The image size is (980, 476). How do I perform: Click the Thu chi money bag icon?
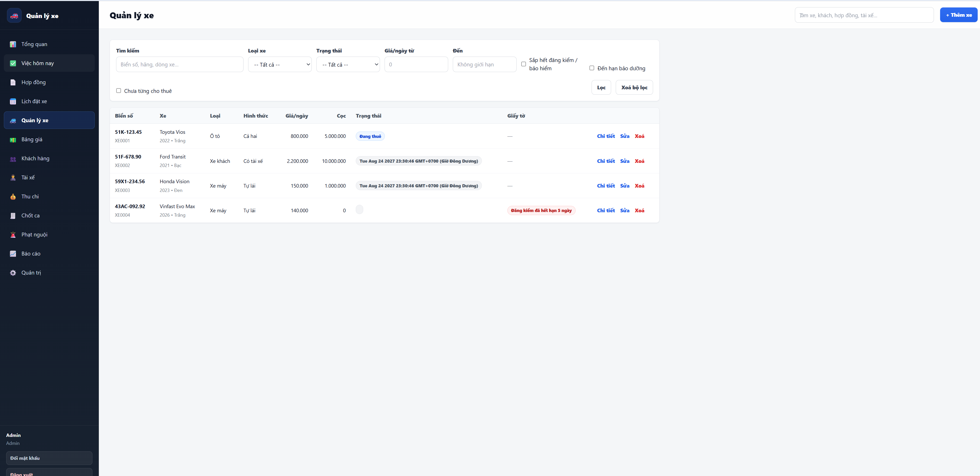click(13, 197)
